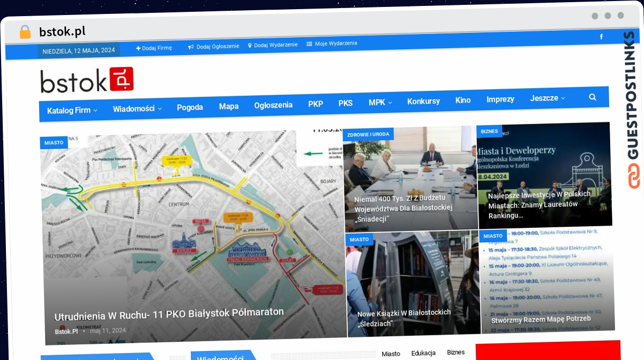Expand the Katalog Firm menu chevron
This screenshot has width=644, height=360.
pyautogui.click(x=95, y=111)
